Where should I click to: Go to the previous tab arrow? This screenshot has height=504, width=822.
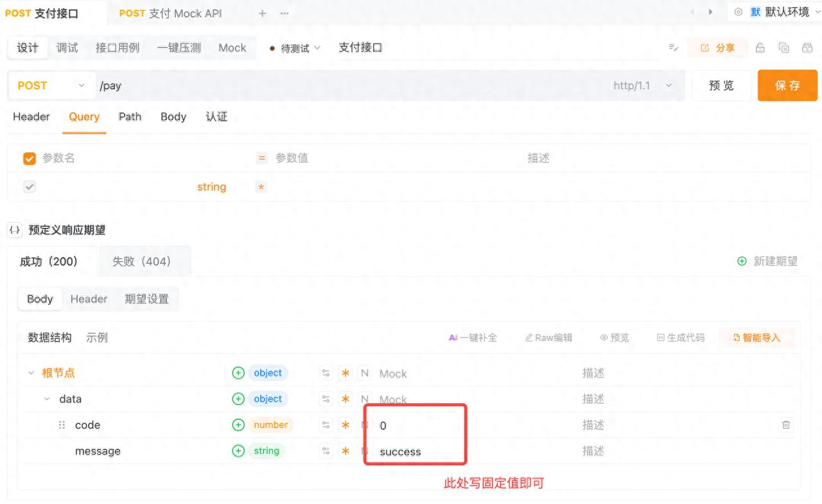(692, 12)
